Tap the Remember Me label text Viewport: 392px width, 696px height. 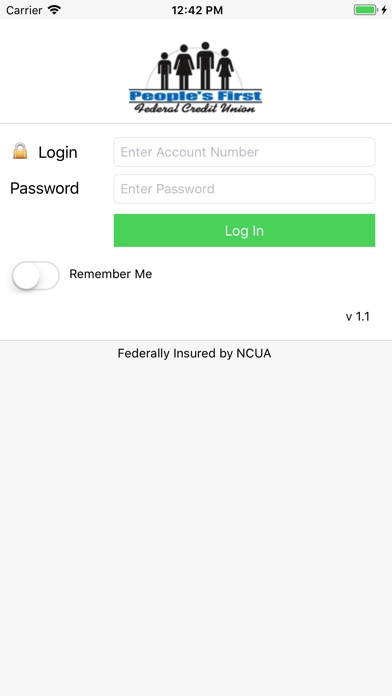point(111,274)
